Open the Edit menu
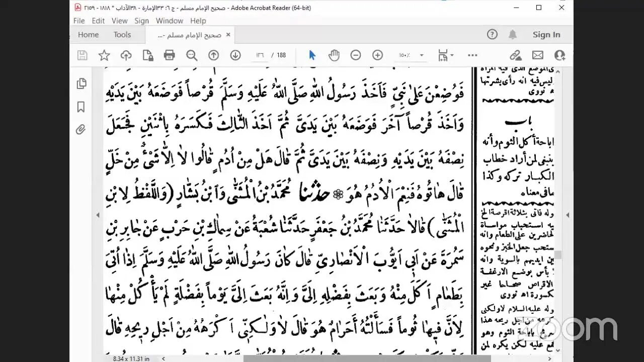Screen dimensions: 644x362 (x=98, y=21)
